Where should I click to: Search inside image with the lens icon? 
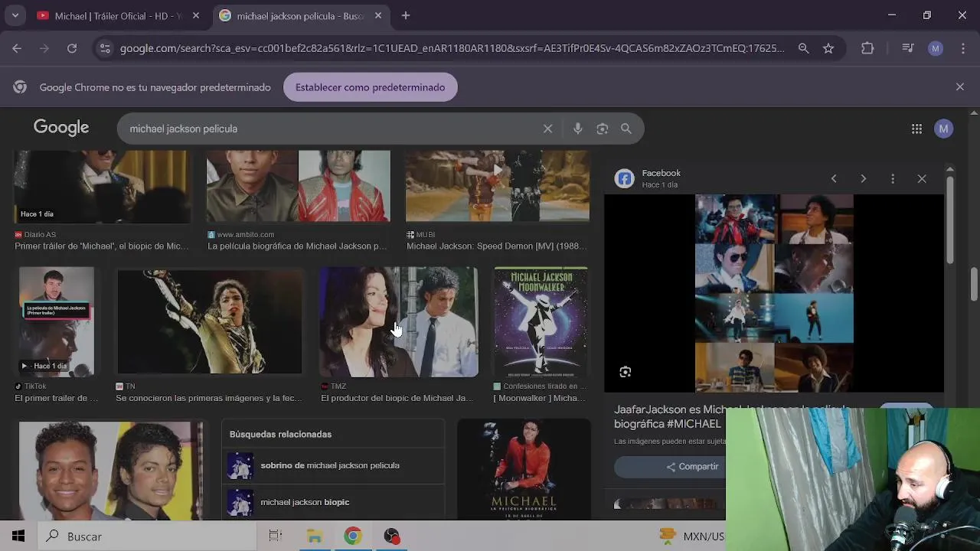click(x=626, y=372)
